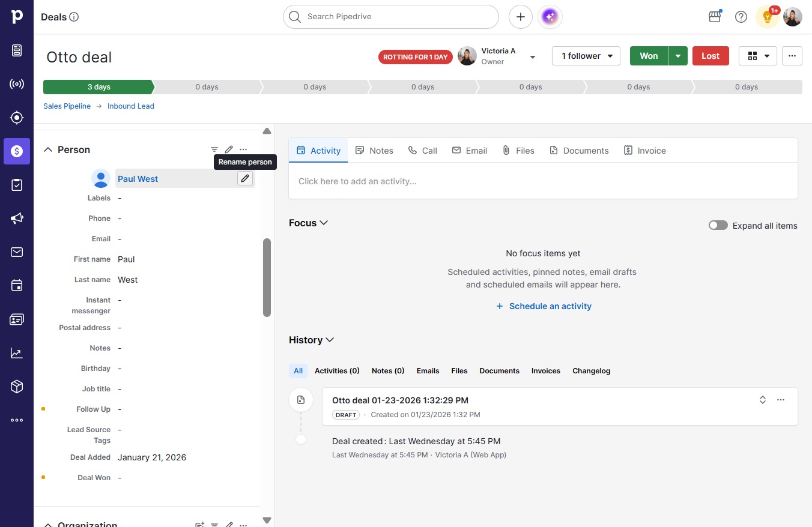Open the radar signal icon in the sidebar
Image resolution: width=812 pixels, height=527 pixels.
coord(17,84)
